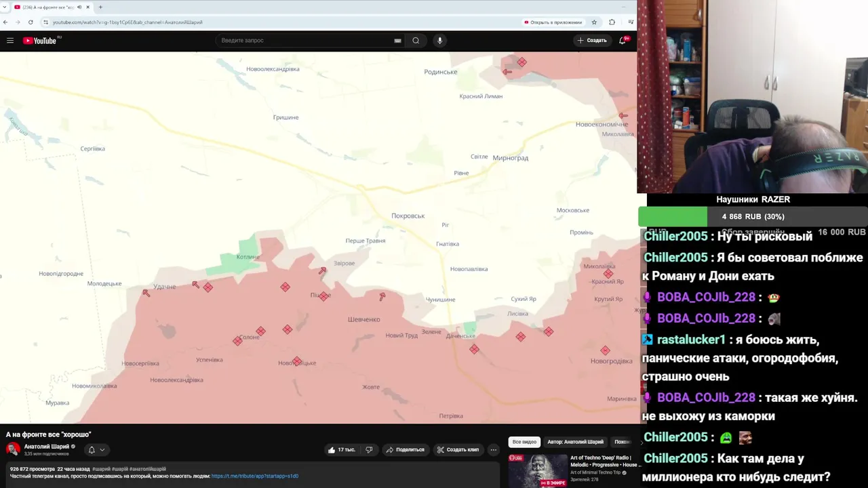Select the Автор: Анатолий Шарий chip
This screenshot has width=868, height=488.
click(x=575, y=442)
